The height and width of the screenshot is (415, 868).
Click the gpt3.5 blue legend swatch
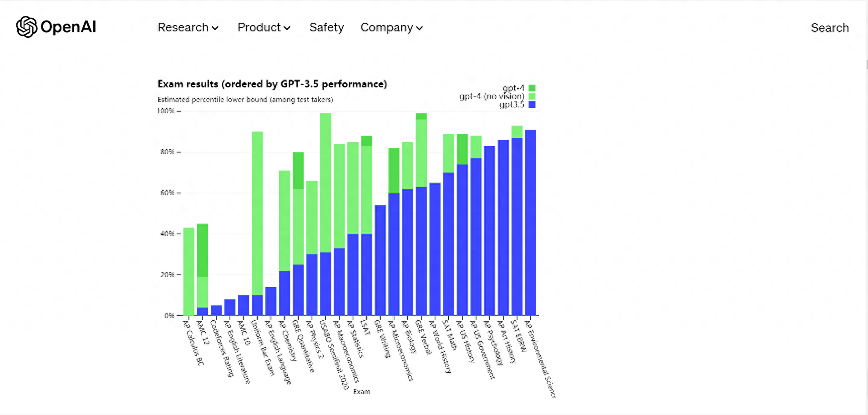coord(532,104)
